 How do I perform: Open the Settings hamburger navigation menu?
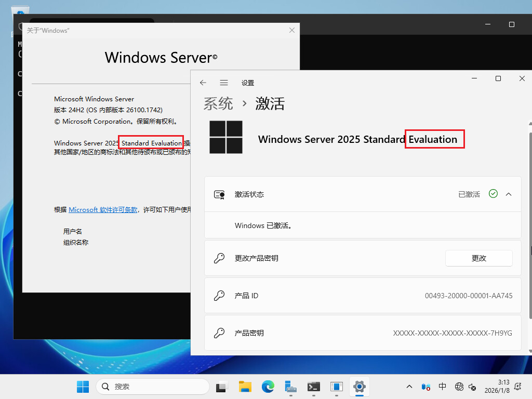coord(224,83)
